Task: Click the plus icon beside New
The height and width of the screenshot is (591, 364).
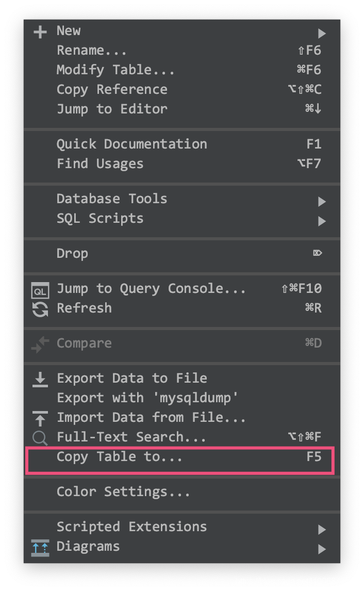Action: [40, 32]
